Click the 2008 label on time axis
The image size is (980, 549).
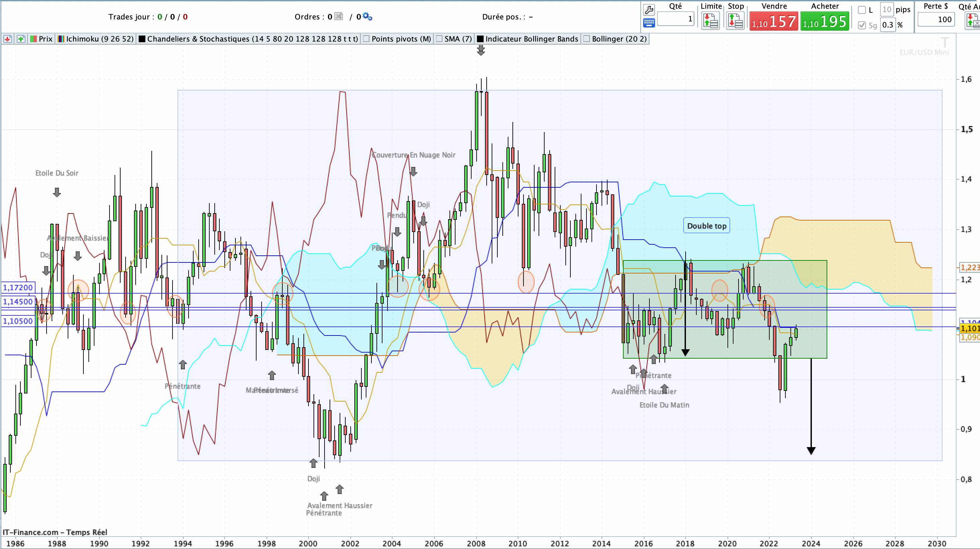[476, 543]
